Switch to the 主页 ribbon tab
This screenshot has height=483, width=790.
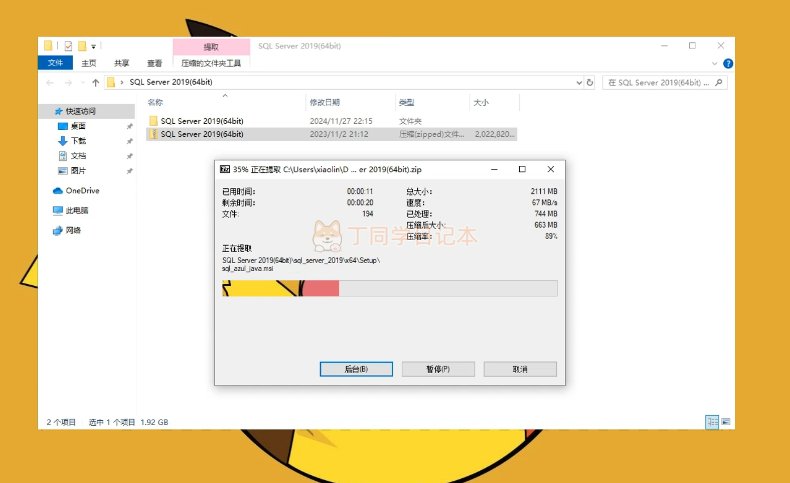[89, 63]
